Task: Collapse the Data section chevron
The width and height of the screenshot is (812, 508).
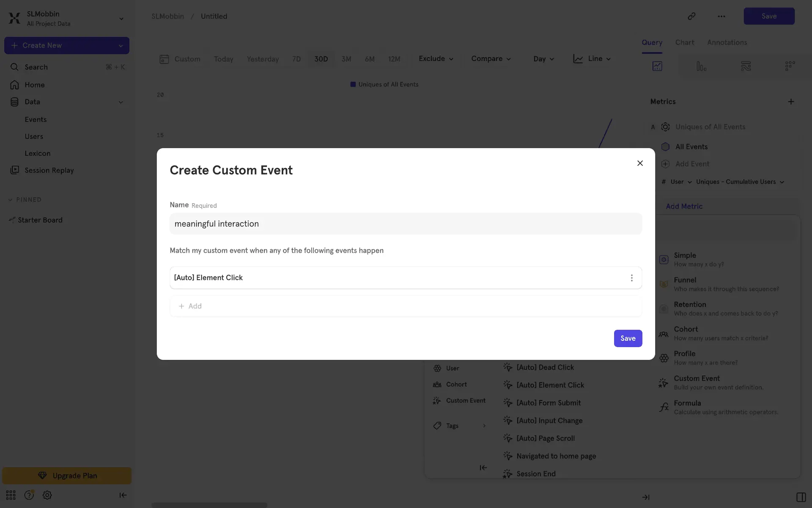Action: coord(121,102)
